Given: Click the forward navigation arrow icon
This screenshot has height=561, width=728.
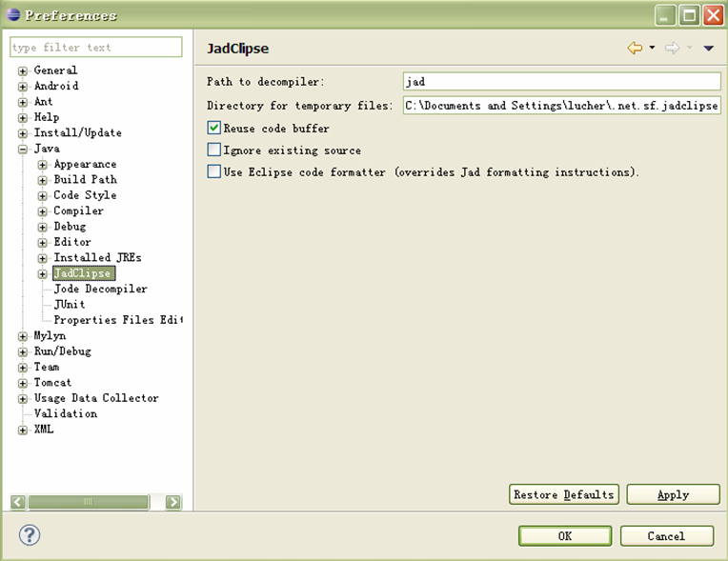Looking at the screenshot, I should [672, 48].
